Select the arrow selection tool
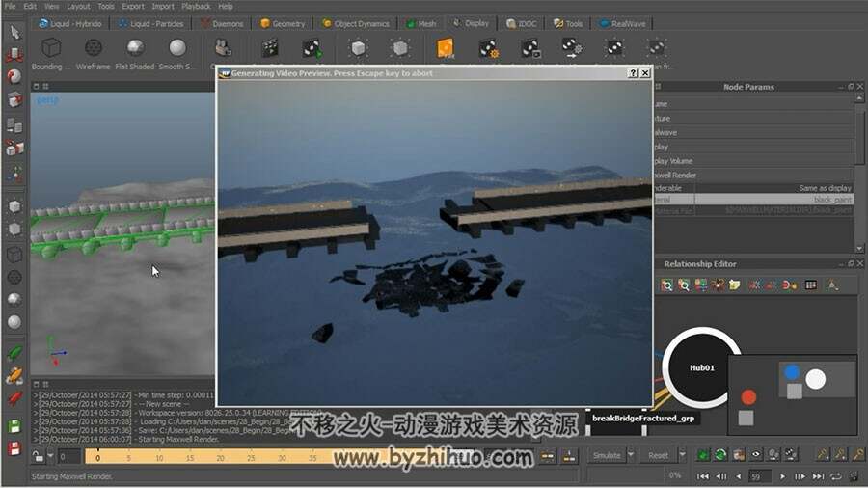The image size is (868, 488). tap(14, 32)
